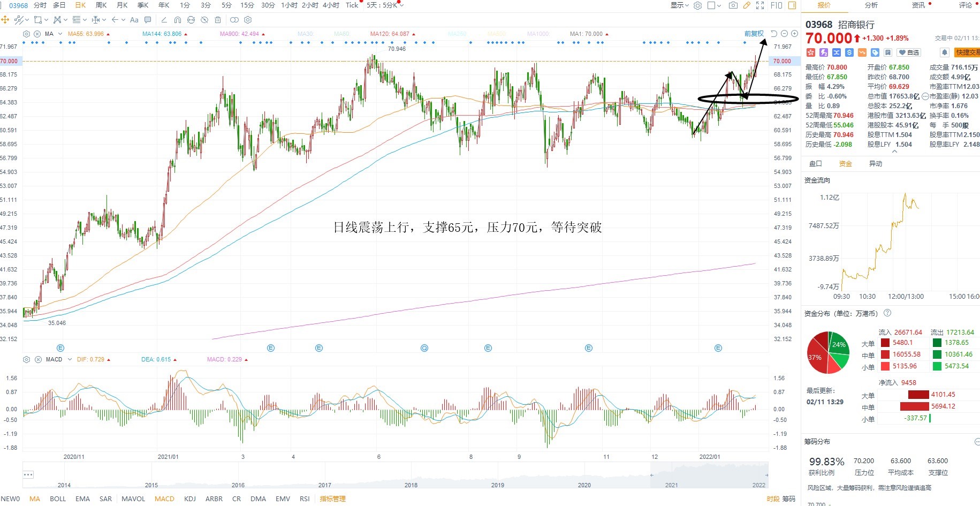Collapse the 筹码分布 section
This screenshot has height=506, width=980.
tap(976, 442)
